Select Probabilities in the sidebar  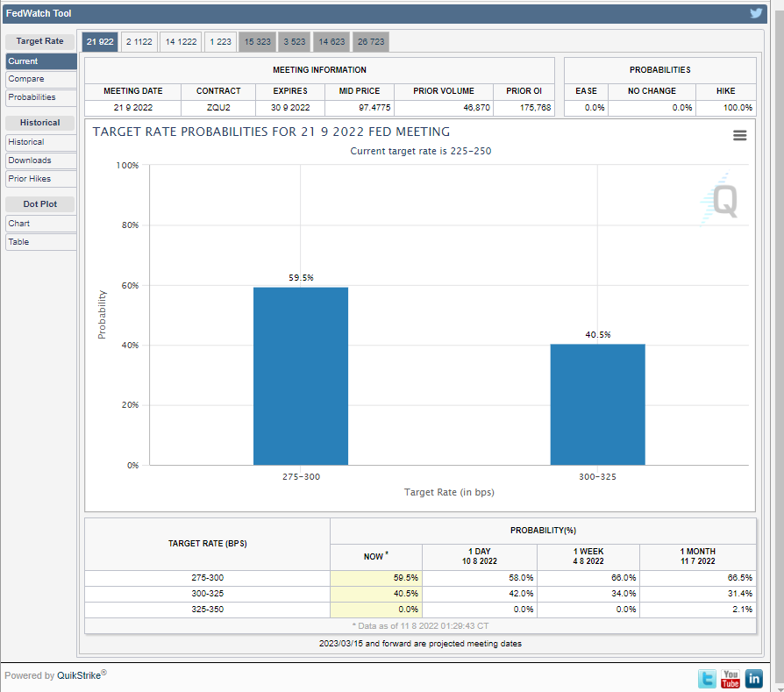click(x=40, y=97)
